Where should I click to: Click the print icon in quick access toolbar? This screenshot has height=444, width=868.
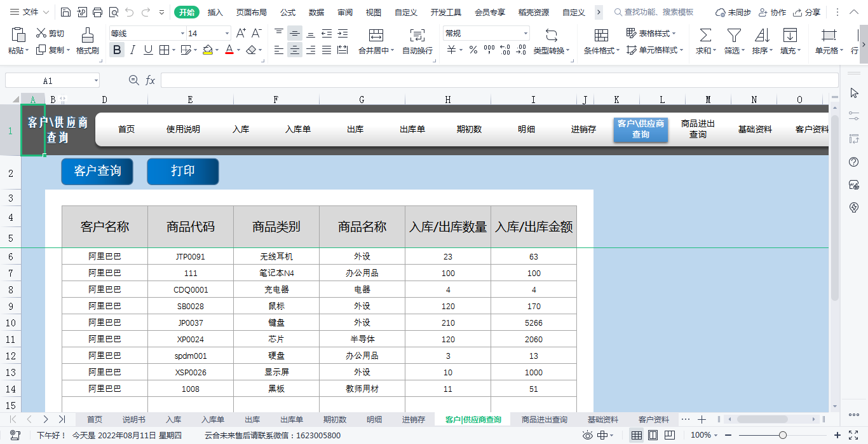[x=98, y=12]
